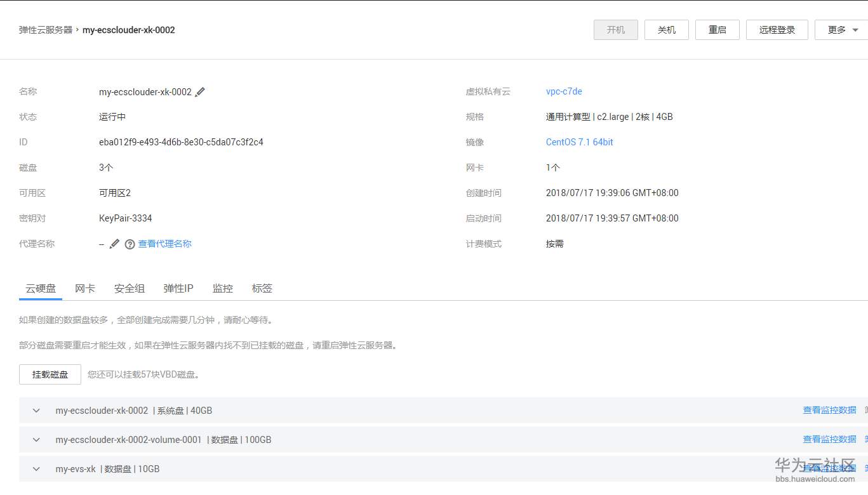868x495 pixels.
Task: Switch to the 安全组 tab
Action: (x=129, y=288)
